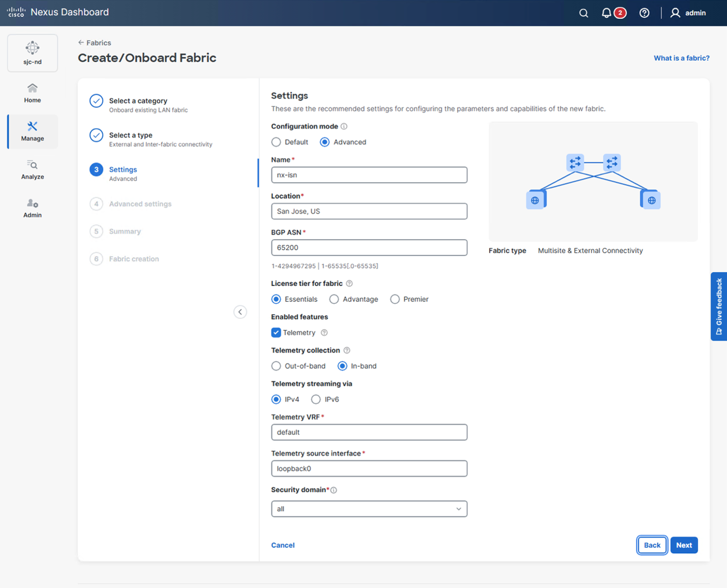This screenshot has width=727, height=588.
Task: Select the Settings step 3
Action: click(113, 173)
